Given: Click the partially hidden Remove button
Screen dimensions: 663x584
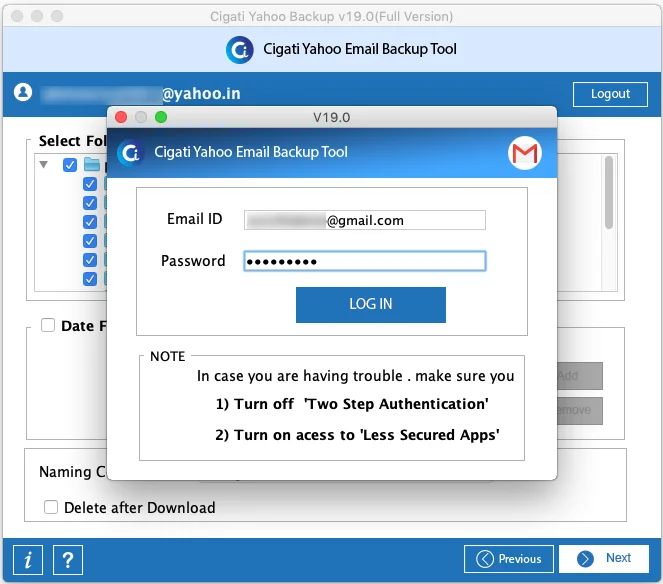Looking at the screenshot, I should pyautogui.click(x=580, y=410).
